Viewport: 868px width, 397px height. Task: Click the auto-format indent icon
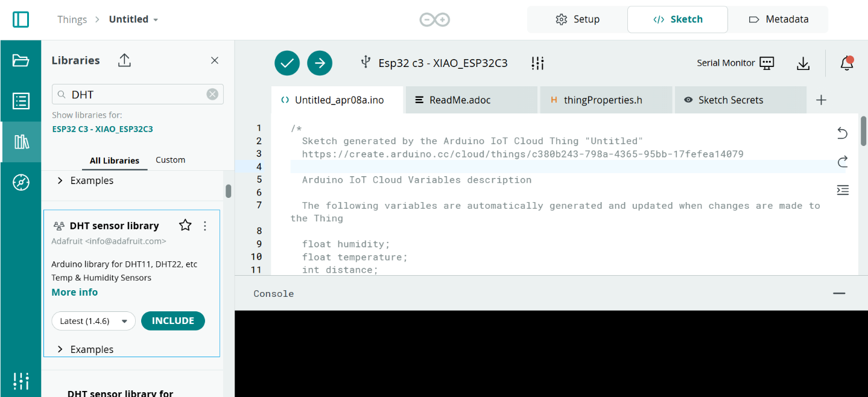point(843,190)
